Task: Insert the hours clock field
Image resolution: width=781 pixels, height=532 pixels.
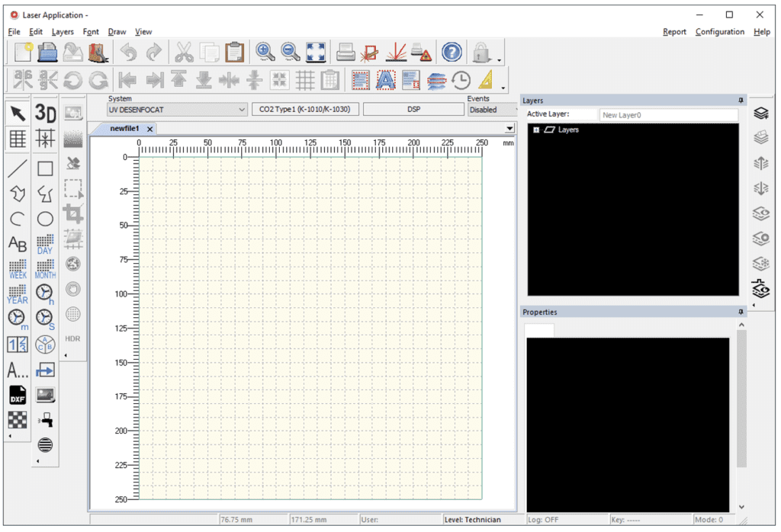Action: pyautogui.click(x=45, y=294)
